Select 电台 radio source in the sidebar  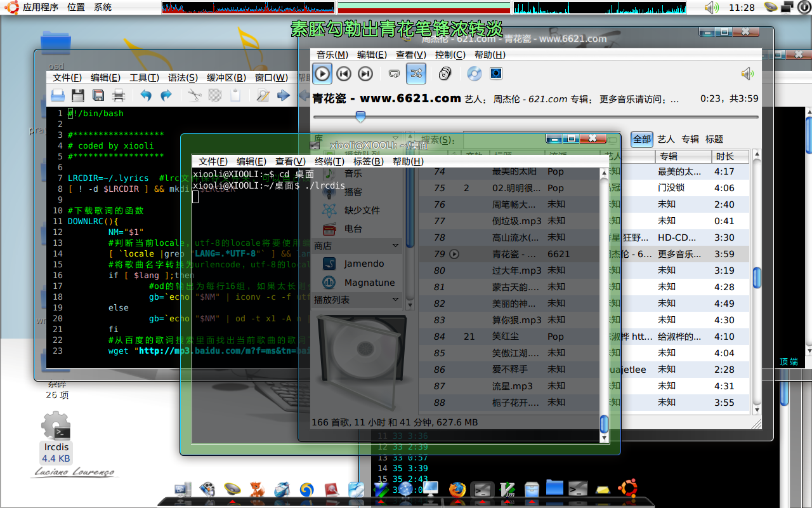(x=353, y=229)
